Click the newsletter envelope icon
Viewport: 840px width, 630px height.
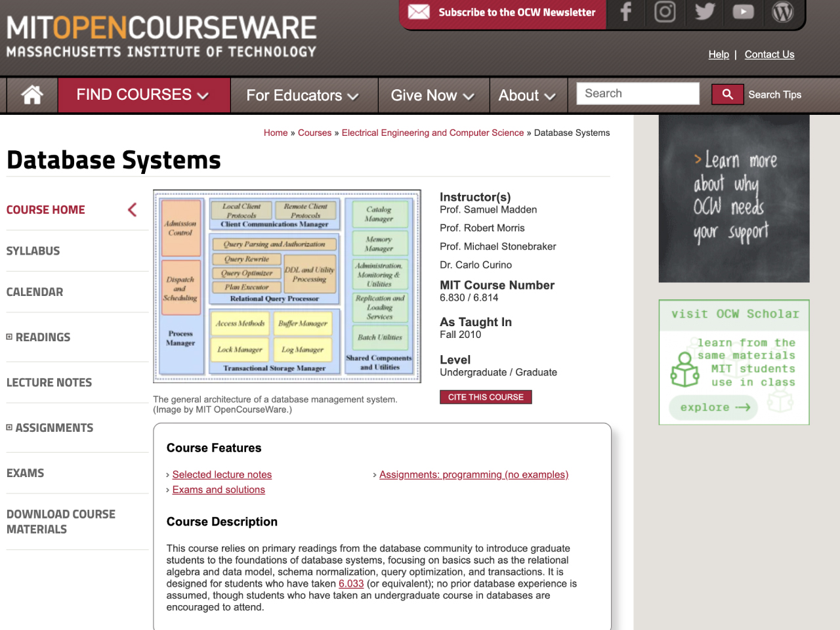tap(419, 12)
